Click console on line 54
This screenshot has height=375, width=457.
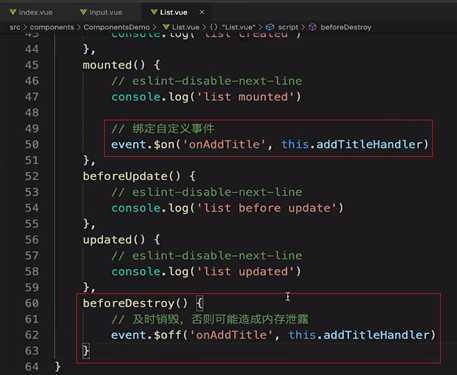pos(136,208)
